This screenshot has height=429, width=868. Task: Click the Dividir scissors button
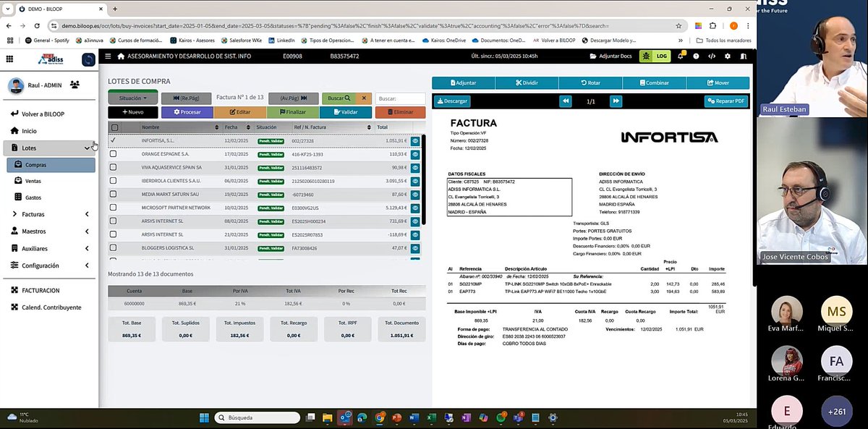click(x=527, y=82)
